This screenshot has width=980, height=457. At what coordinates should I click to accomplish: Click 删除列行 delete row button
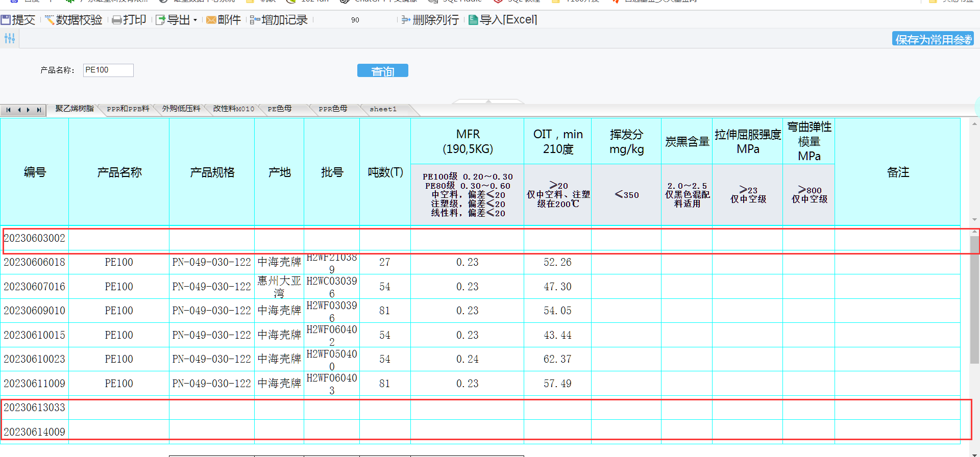pos(430,20)
